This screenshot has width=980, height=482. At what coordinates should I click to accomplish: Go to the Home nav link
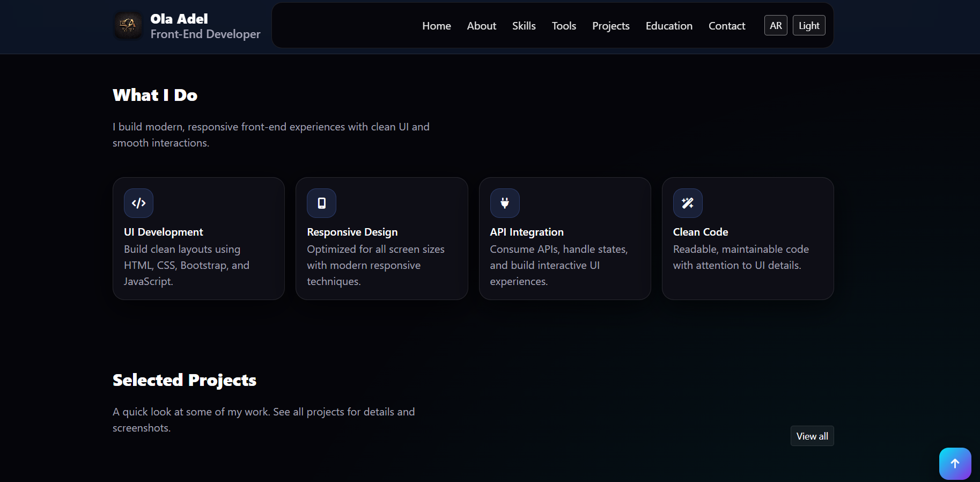pyautogui.click(x=437, y=26)
